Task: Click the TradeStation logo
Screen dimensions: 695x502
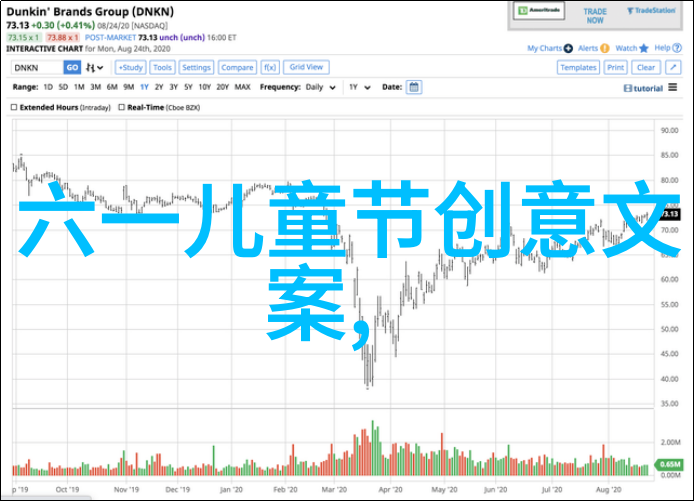Action: 651,11
